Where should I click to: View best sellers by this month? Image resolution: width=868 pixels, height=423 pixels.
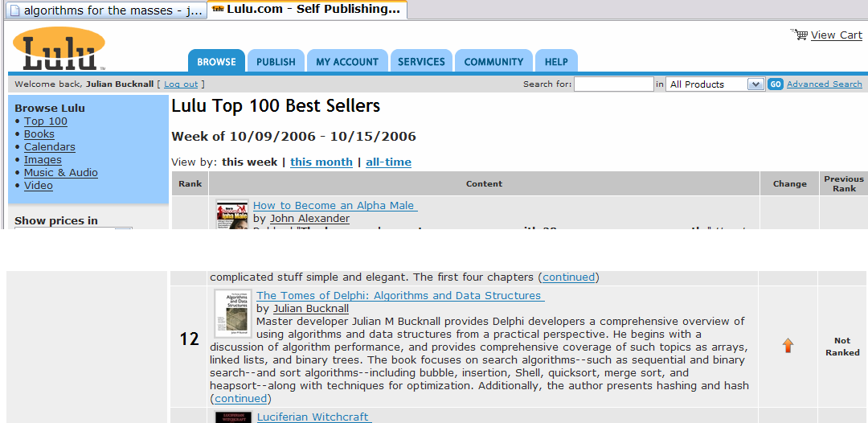coord(321,162)
